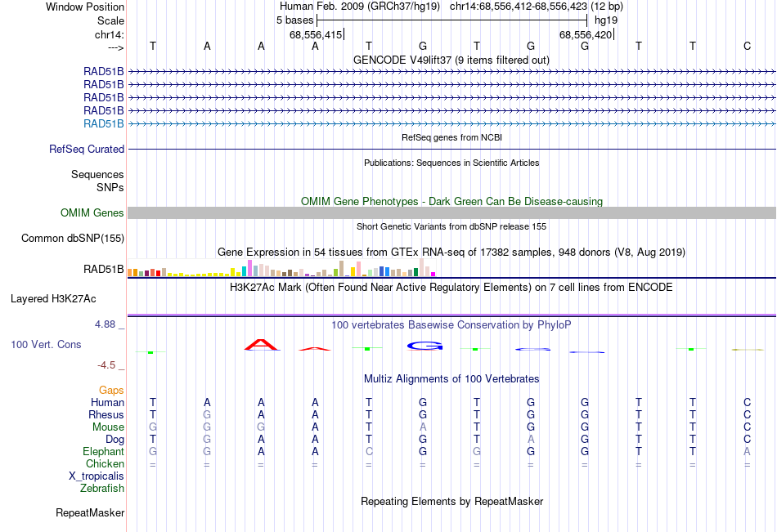Click the 68,556,420 coordinate marker
The image size is (777, 532).
(x=586, y=34)
